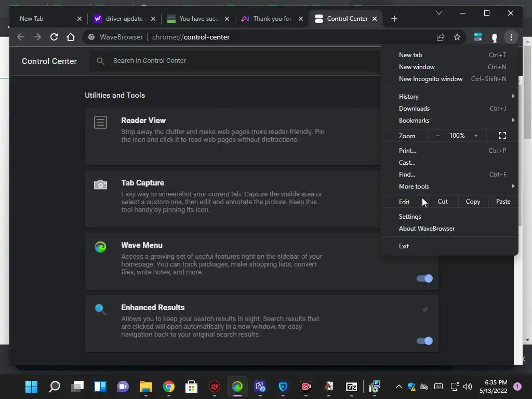The width and height of the screenshot is (532, 399).
Task: Select Find... from the menu
Action: click(x=449, y=175)
